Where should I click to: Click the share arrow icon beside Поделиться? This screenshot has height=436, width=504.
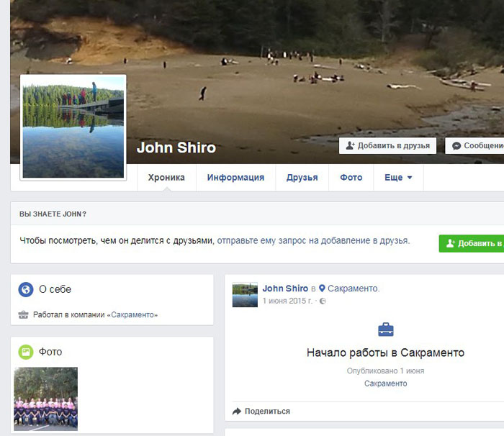pos(237,412)
